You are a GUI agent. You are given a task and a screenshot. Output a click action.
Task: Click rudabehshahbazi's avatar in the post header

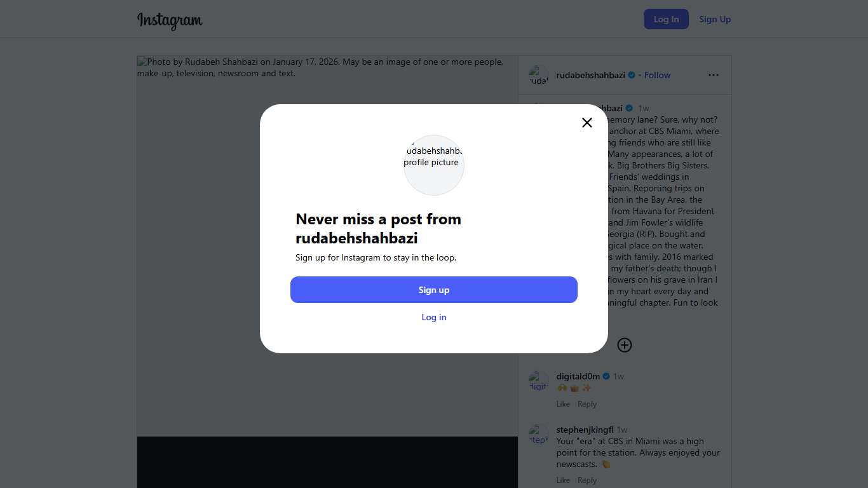click(539, 75)
